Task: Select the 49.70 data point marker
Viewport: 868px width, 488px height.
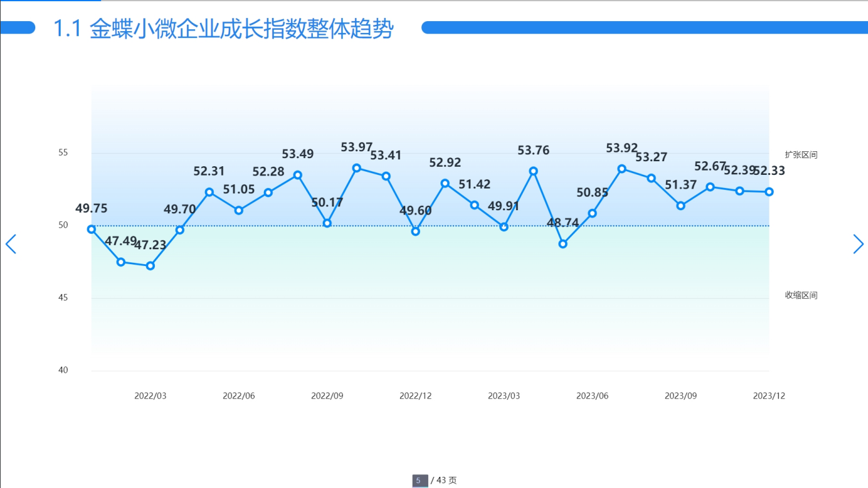Action: (x=180, y=230)
